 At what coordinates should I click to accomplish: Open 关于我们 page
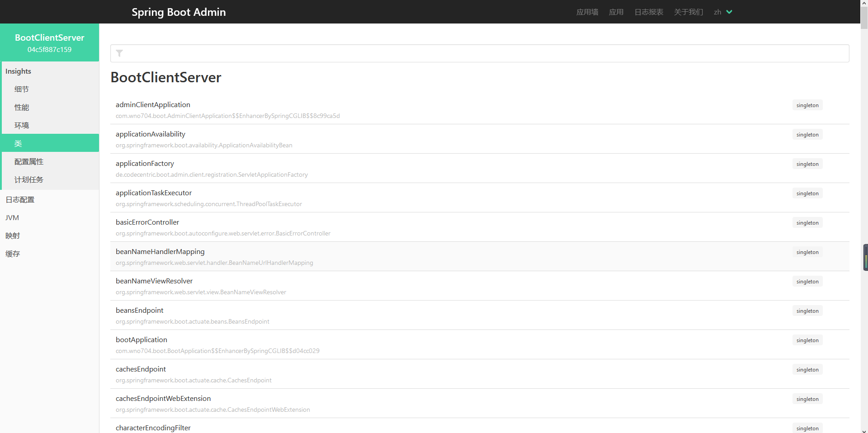688,12
